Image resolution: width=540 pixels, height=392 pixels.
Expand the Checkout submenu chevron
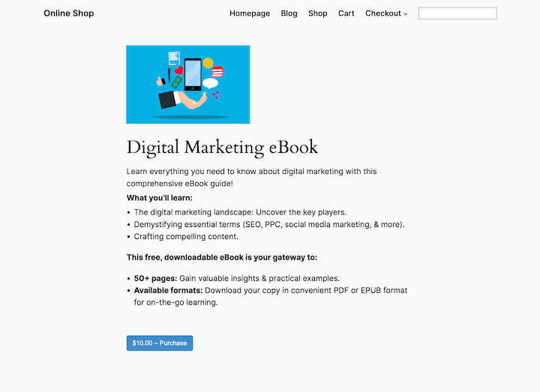coord(406,13)
